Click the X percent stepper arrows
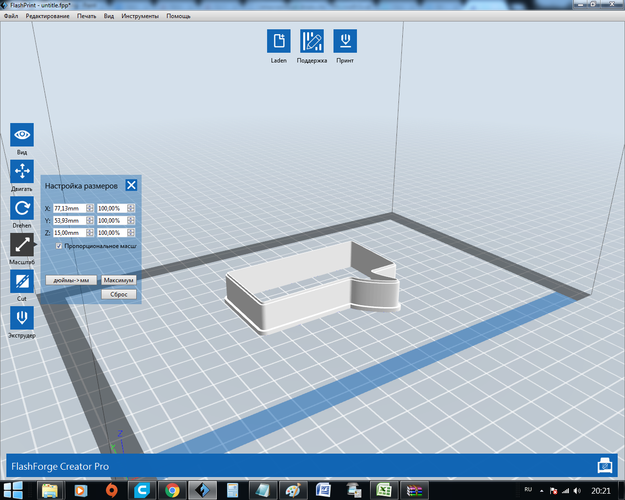The height and width of the screenshot is (500, 625). point(131,208)
